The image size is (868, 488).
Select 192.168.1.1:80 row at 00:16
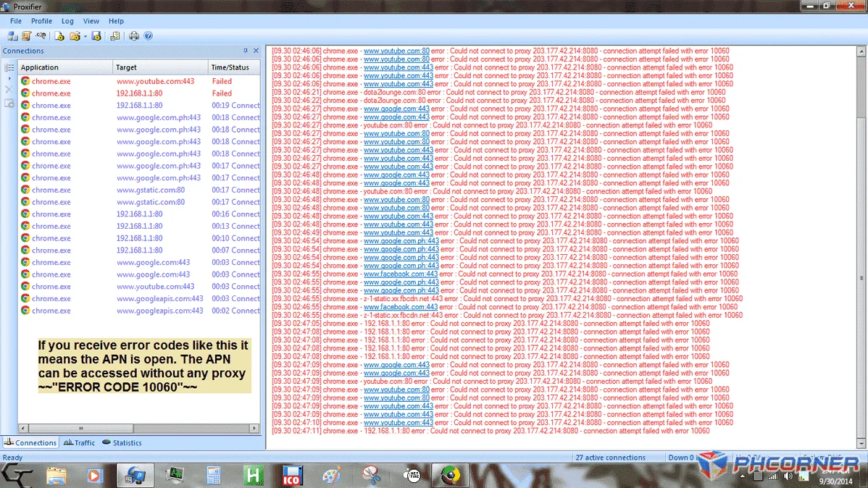139,214
